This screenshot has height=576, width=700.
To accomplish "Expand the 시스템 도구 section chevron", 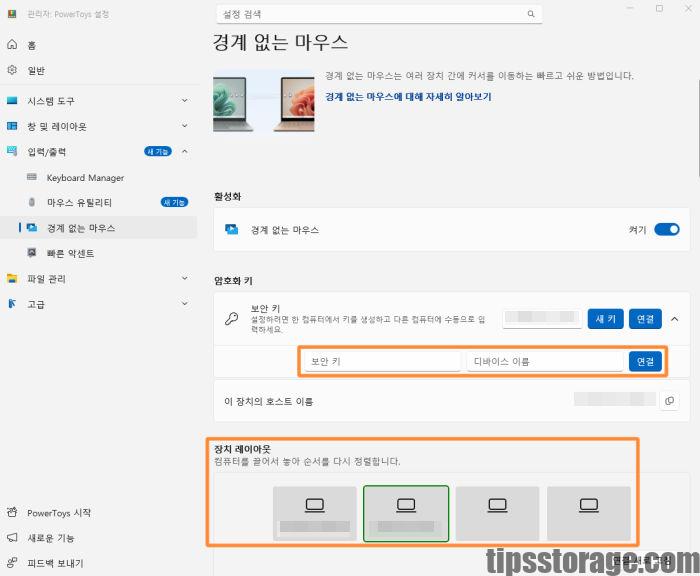I will point(185,100).
